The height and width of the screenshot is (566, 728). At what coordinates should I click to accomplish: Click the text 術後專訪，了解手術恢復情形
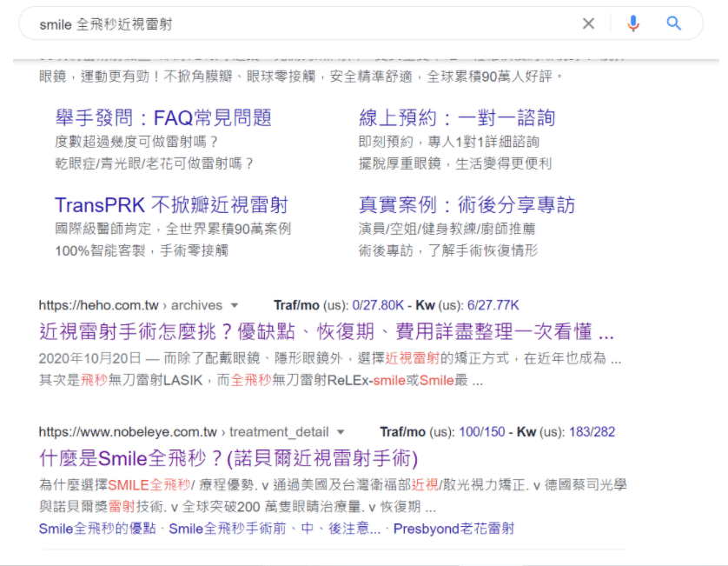[448, 251]
